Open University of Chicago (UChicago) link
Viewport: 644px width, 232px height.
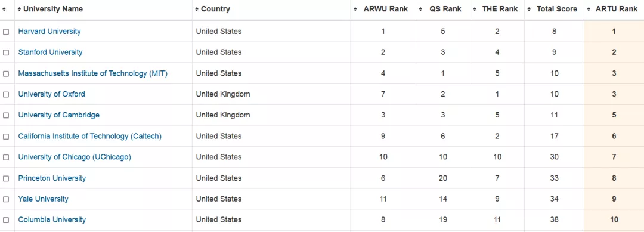click(x=75, y=157)
